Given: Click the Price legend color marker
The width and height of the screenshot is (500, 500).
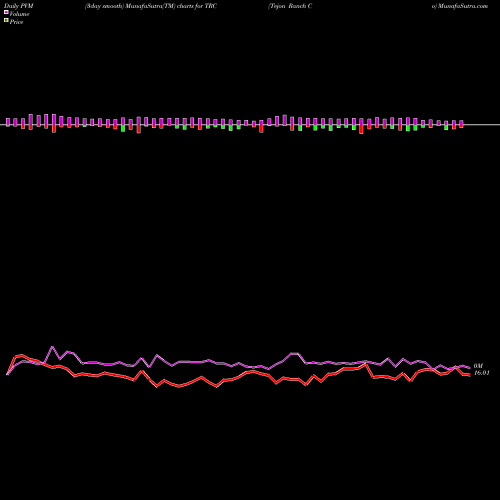Looking at the screenshot, I should pos(6,21).
